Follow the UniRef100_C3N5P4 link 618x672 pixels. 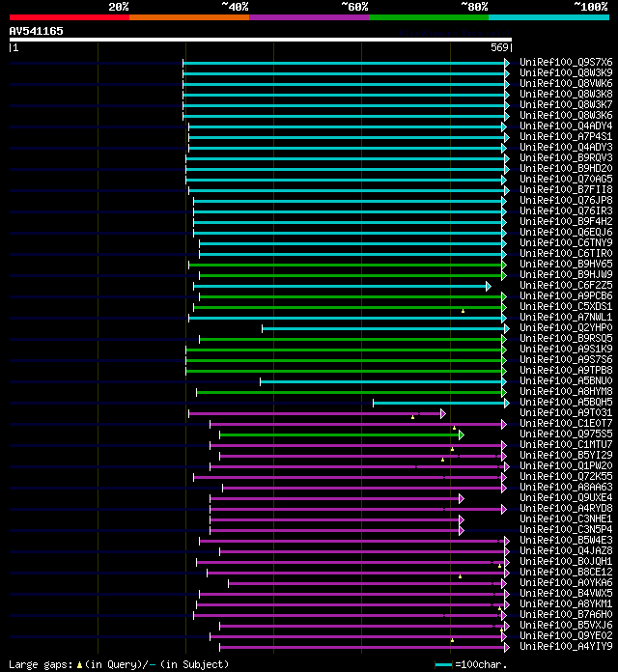pos(566,530)
